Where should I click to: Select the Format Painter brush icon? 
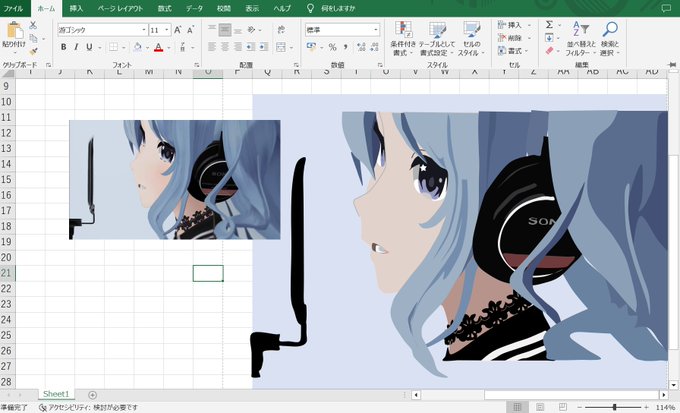pyautogui.click(x=33, y=52)
